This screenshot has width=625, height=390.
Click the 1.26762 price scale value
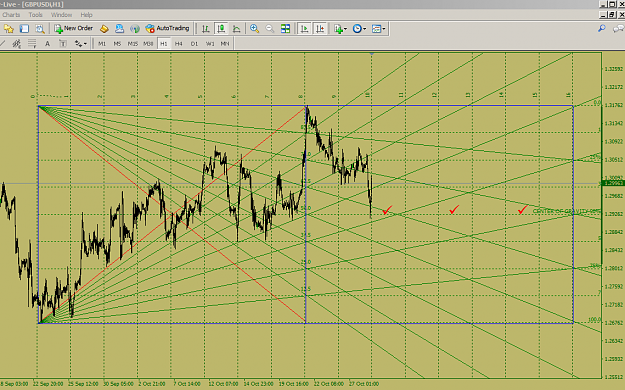point(613,323)
